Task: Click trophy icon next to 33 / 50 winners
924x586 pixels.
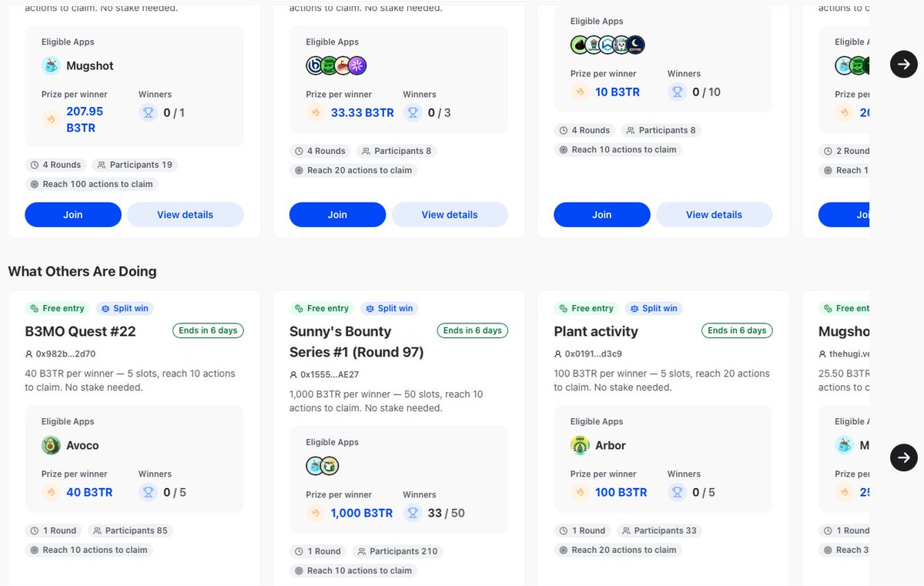Action: [x=413, y=513]
